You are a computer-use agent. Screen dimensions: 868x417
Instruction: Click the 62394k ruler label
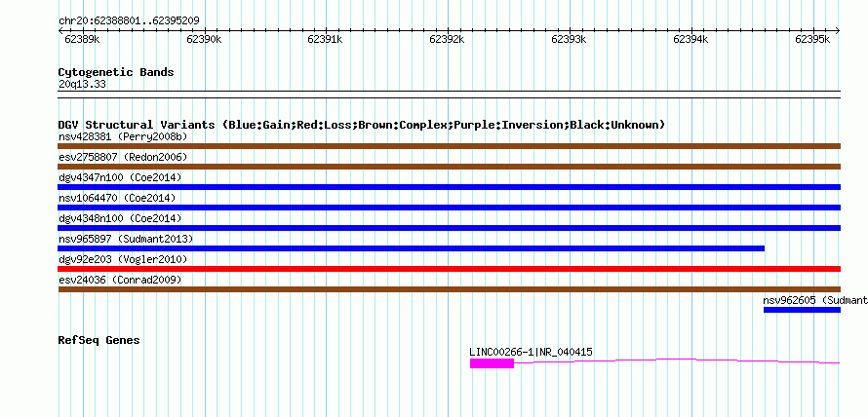(690, 39)
